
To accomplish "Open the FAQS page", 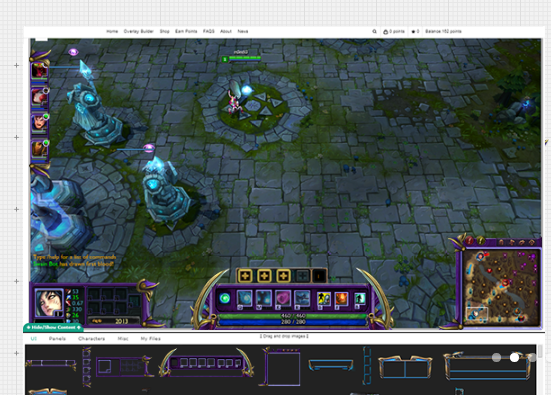I will pyautogui.click(x=208, y=31).
